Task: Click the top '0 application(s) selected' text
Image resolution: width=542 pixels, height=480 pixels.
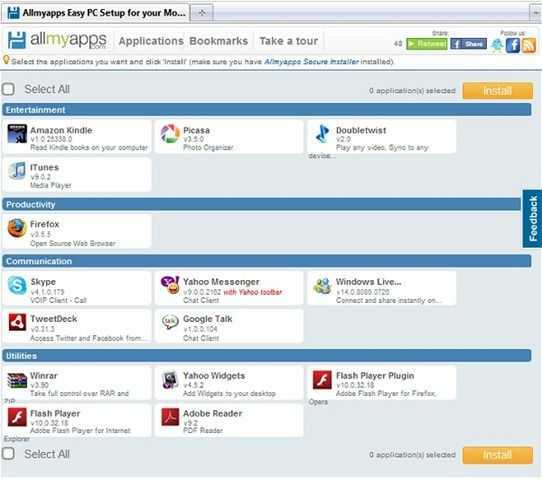Action: click(412, 91)
